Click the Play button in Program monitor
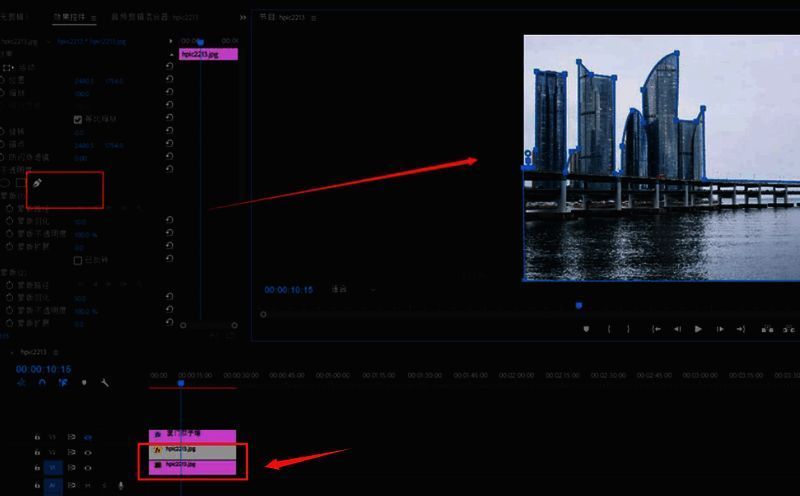 [698, 329]
